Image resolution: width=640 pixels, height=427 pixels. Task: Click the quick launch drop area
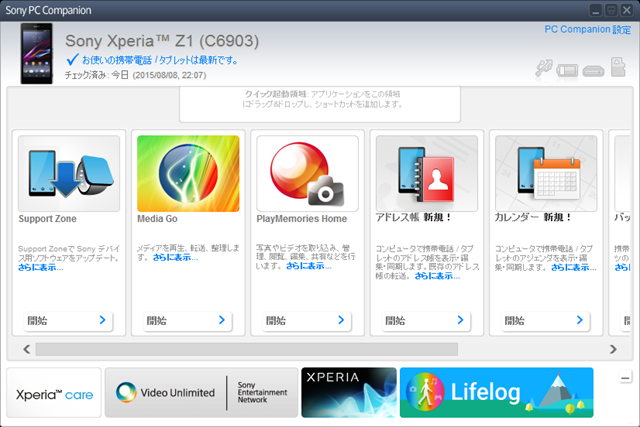(x=320, y=104)
